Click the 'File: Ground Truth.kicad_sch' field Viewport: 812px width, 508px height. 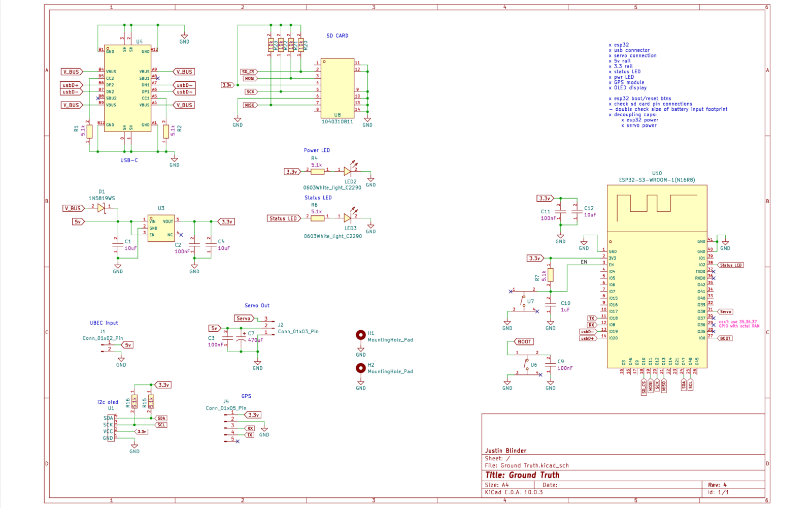(x=527, y=465)
